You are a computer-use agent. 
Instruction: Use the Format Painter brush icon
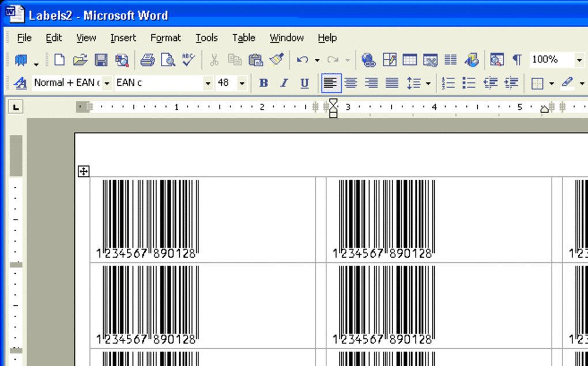pos(277,60)
